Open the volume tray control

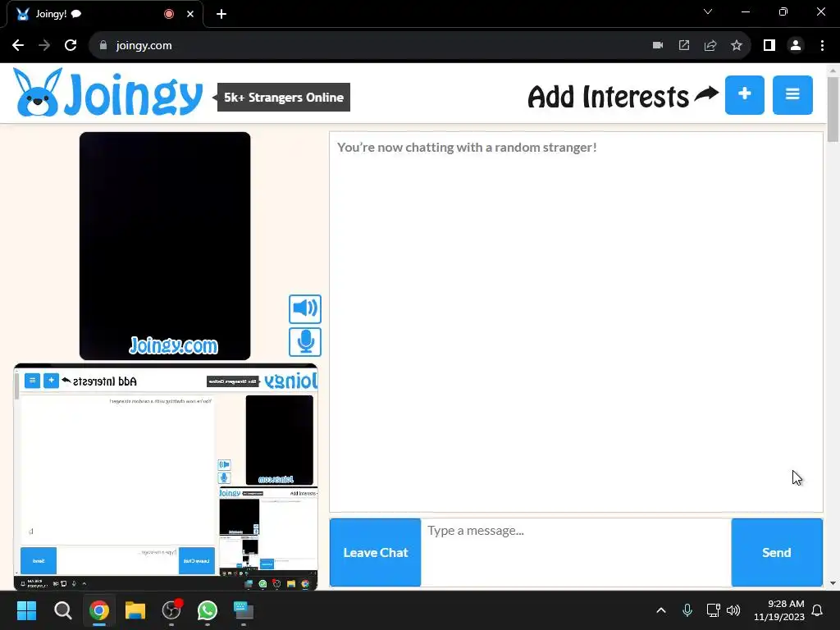(x=733, y=610)
